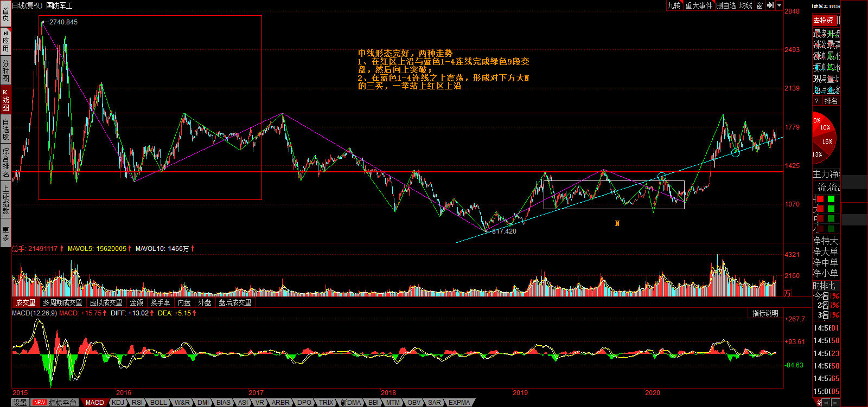Toggle 均线 moving averages
Screen dimensions: 868x407
point(746,5)
